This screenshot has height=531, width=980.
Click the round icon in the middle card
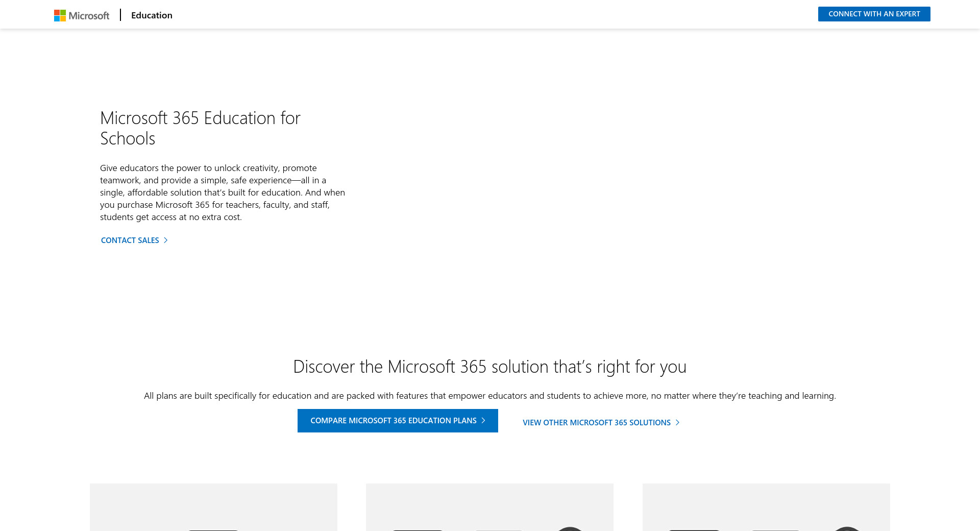[x=570, y=528]
